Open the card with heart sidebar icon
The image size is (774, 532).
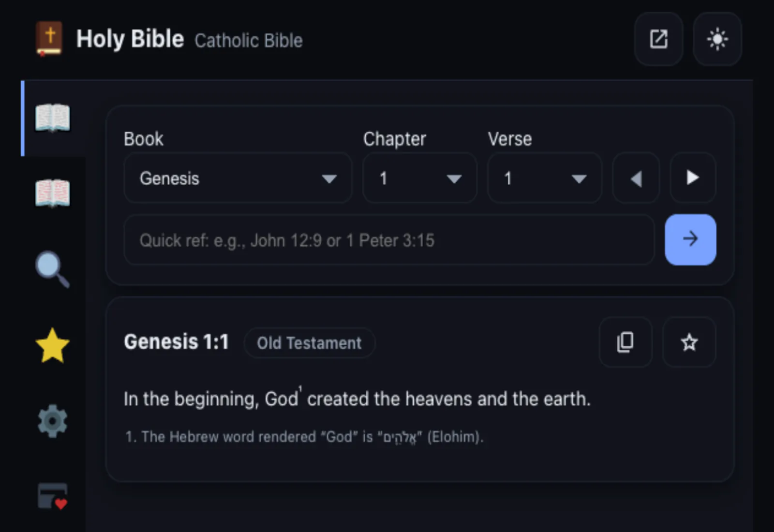(x=53, y=496)
